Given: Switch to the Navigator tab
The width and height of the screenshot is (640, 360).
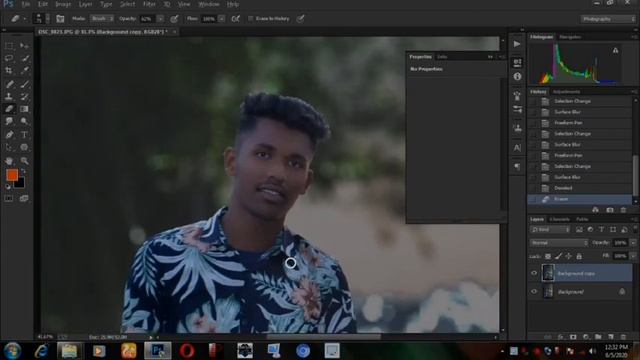Looking at the screenshot, I should pos(570,37).
